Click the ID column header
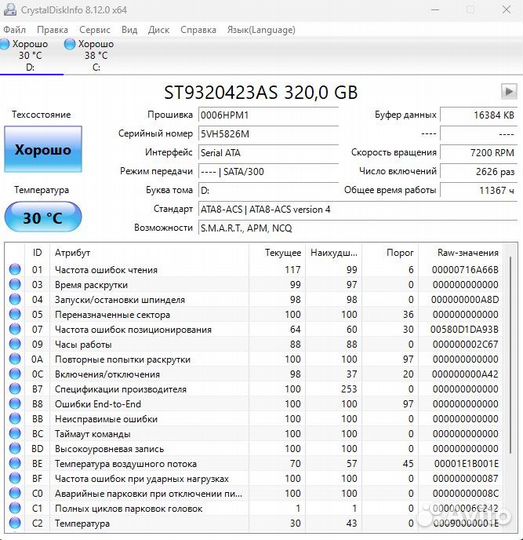Screen dimensions: 523x540 (x=37, y=252)
